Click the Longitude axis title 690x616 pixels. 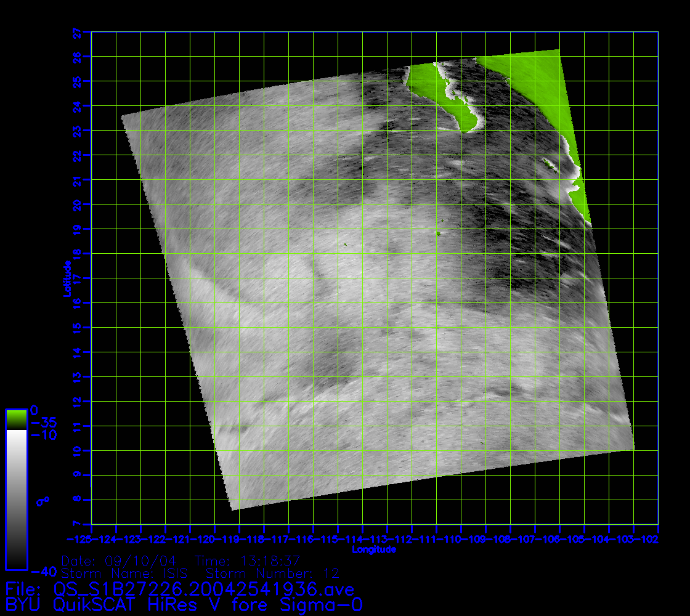[374, 549]
